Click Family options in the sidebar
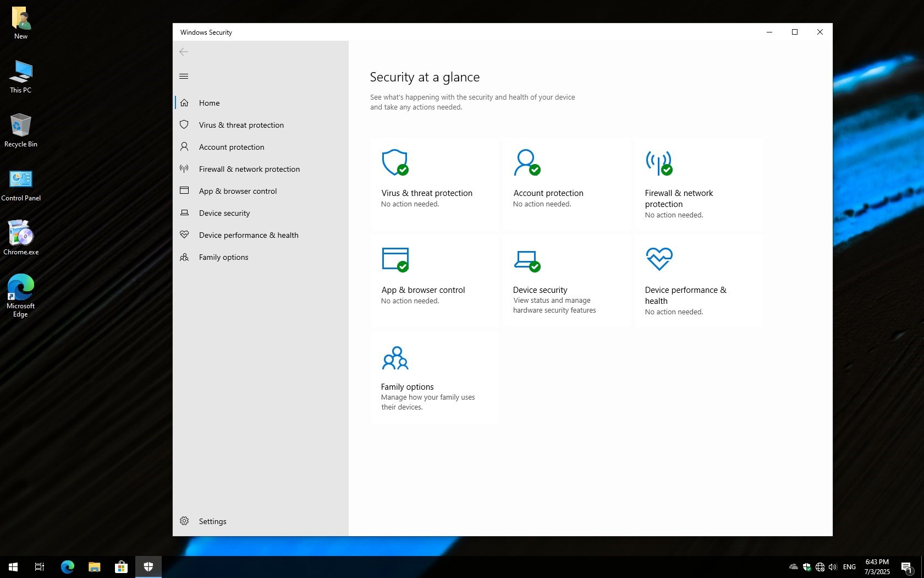The width and height of the screenshot is (924, 578). pyautogui.click(x=223, y=257)
